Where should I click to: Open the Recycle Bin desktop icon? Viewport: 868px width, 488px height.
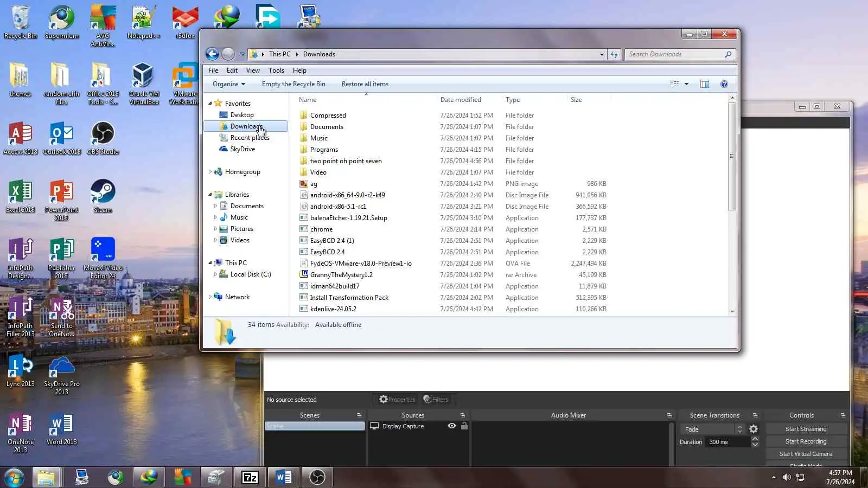(x=21, y=22)
